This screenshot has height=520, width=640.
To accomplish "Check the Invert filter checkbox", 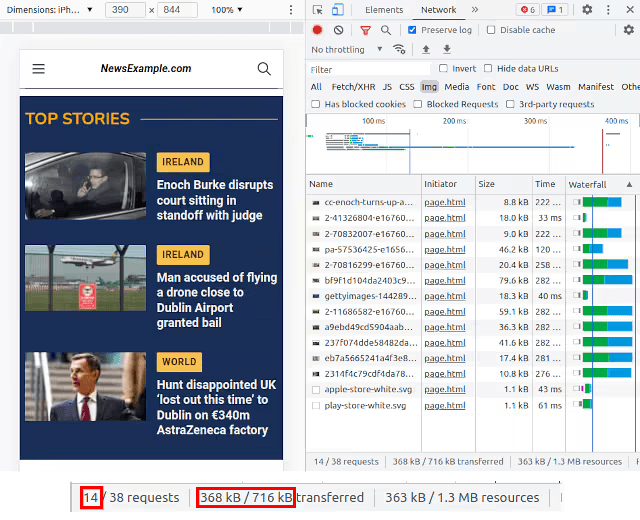I will (443, 69).
